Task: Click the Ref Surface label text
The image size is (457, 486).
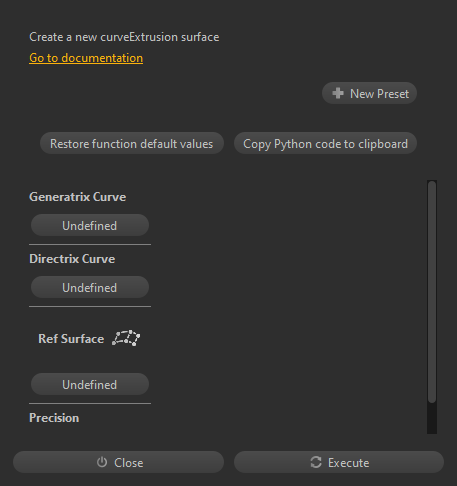Action: tap(71, 339)
